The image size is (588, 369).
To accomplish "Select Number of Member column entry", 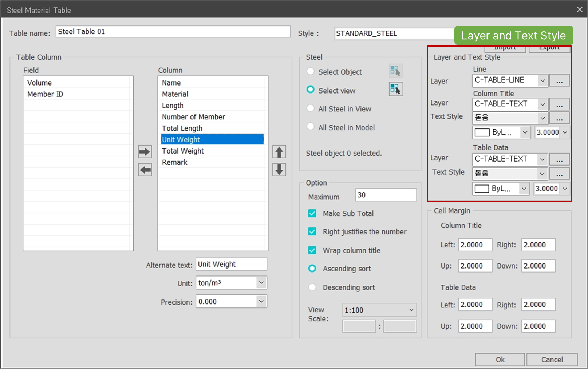I will tap(213, 117).
